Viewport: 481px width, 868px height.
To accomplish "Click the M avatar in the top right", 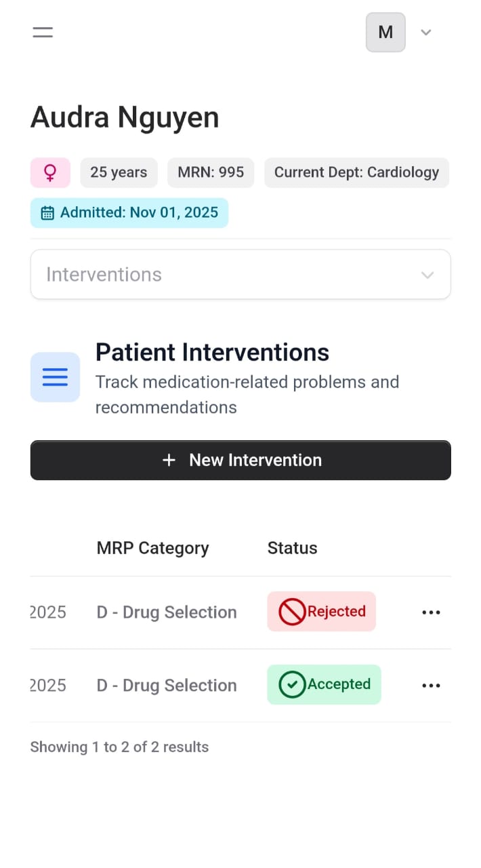I will click(x=385, y=32).
